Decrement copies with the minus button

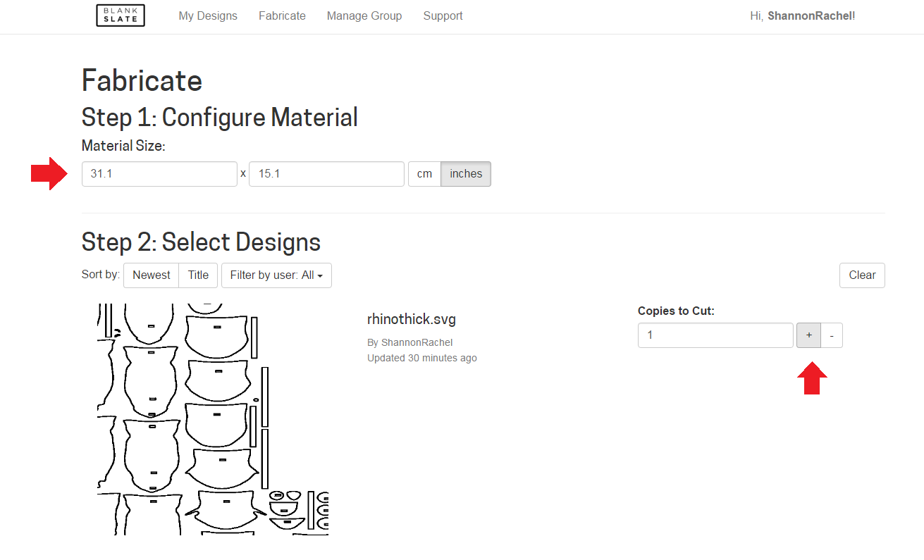tap(831, 335)
